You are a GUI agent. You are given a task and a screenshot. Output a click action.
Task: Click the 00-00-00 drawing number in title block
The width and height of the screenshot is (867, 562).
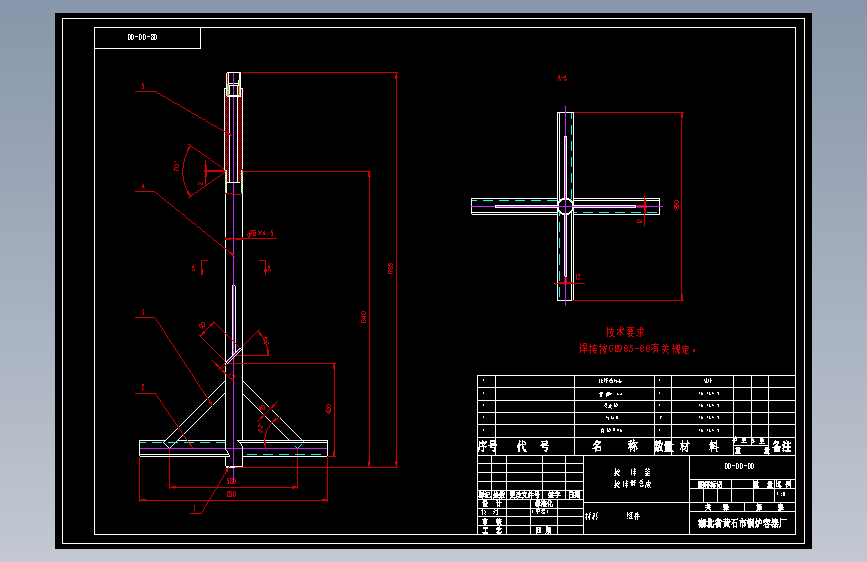click(739, 466)
